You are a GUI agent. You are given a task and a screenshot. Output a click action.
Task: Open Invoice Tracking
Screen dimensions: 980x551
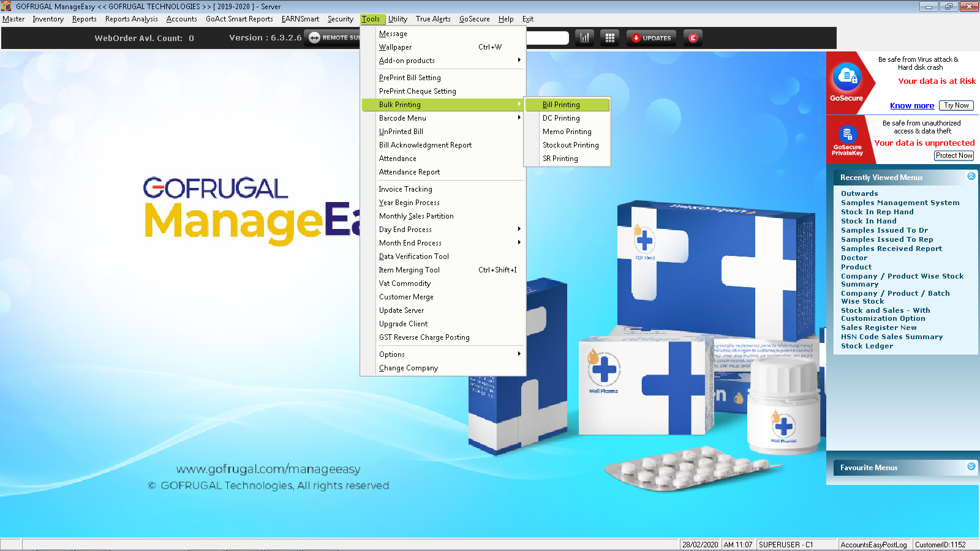point(444,189)
